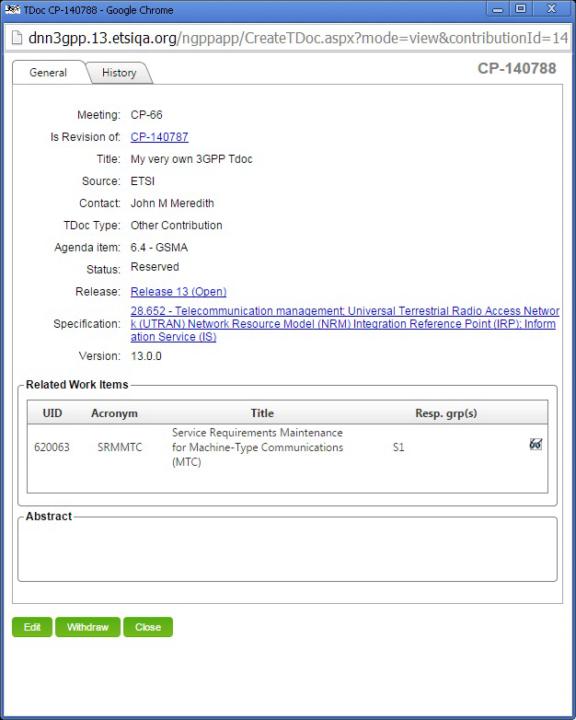576x720 pixels.
Task: Click inside the empty Abstract box
Action: 288,551
